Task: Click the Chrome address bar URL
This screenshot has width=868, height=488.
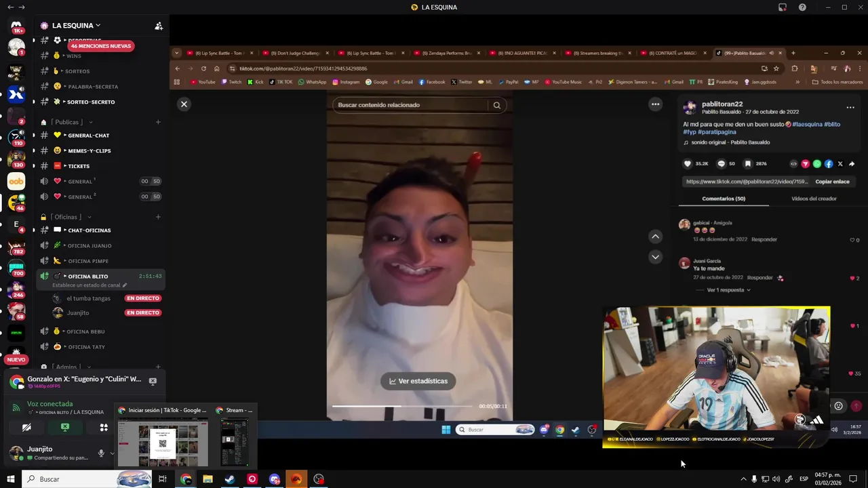Action: 303,68
